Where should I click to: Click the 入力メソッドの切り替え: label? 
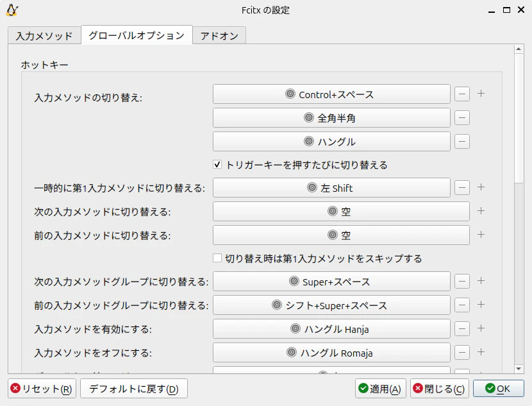pos(88,97)
